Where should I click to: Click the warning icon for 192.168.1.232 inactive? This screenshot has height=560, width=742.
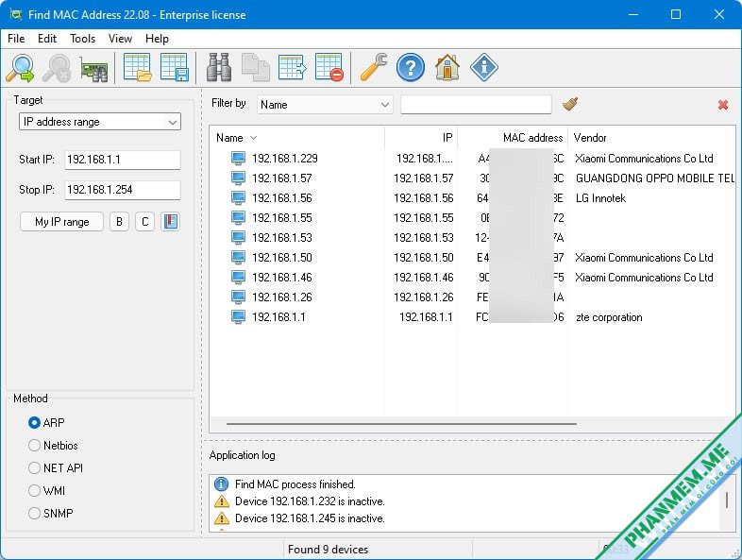point(222,501)
